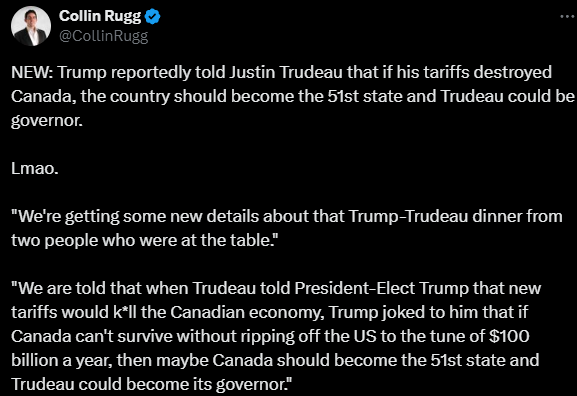Click "Trudeau could become its governor" final line
The image size is (577, 396).
click(149, 385)
